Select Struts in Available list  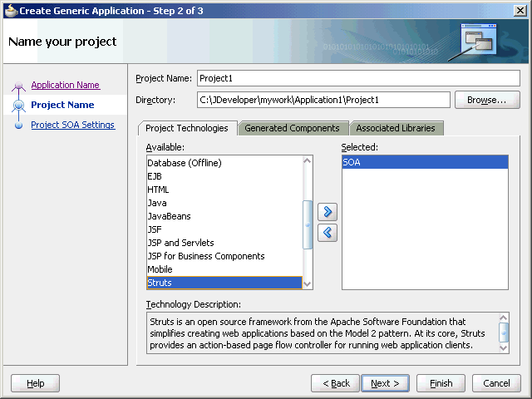[x=224, y=283]
